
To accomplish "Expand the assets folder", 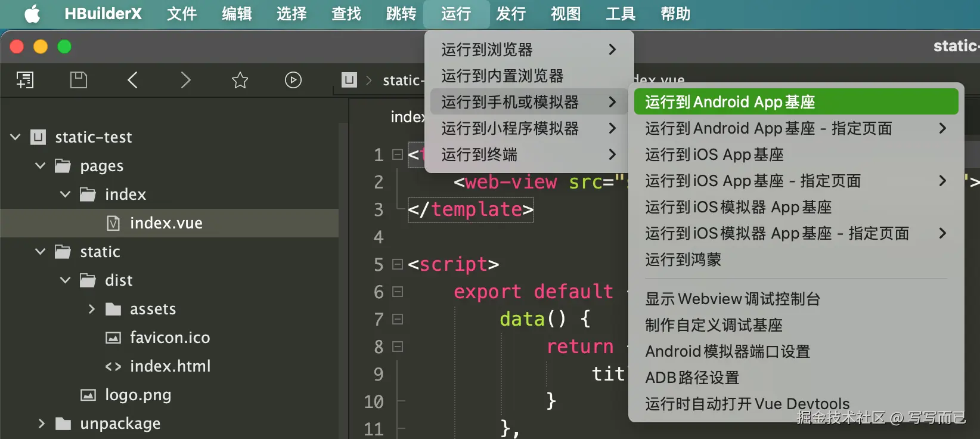I will click(91, 309).
